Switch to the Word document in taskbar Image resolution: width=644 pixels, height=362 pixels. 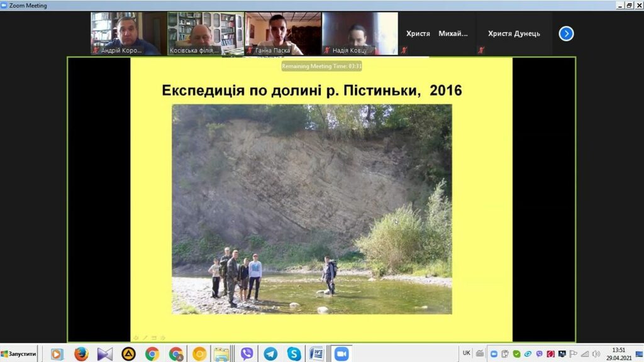(316, 354)
